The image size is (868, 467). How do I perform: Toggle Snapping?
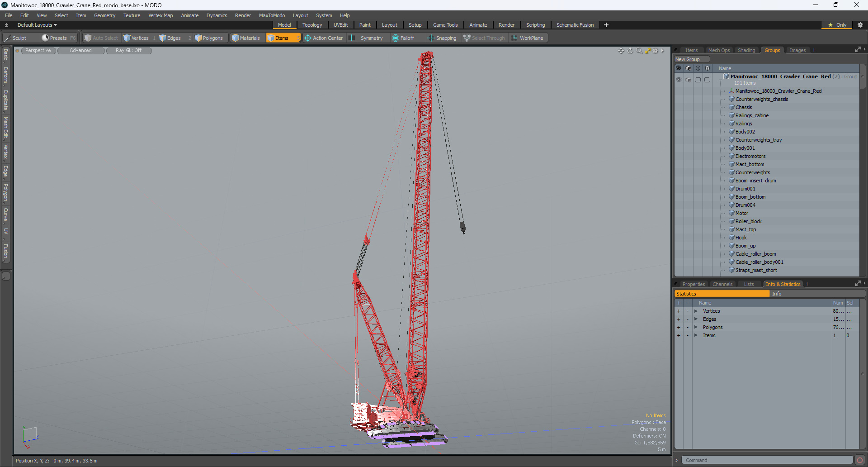click(x=443, y=38)
